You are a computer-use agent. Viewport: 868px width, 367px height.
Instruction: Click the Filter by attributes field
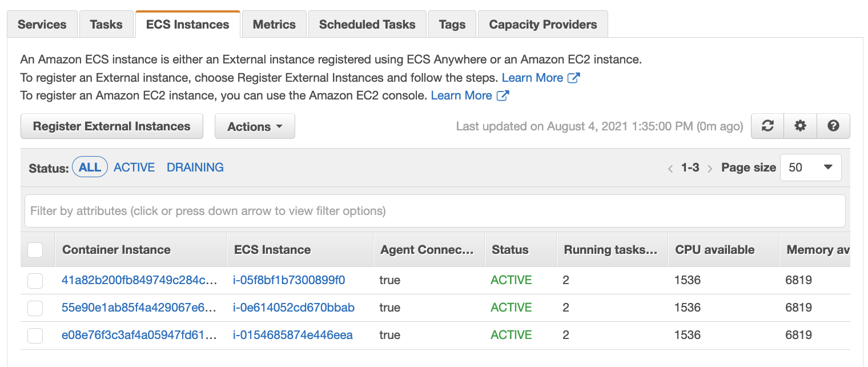[x=435, y=211]
